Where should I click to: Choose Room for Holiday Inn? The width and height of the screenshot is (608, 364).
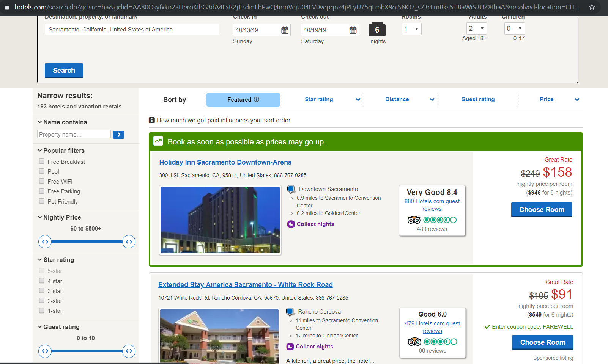tap(542, 210)
